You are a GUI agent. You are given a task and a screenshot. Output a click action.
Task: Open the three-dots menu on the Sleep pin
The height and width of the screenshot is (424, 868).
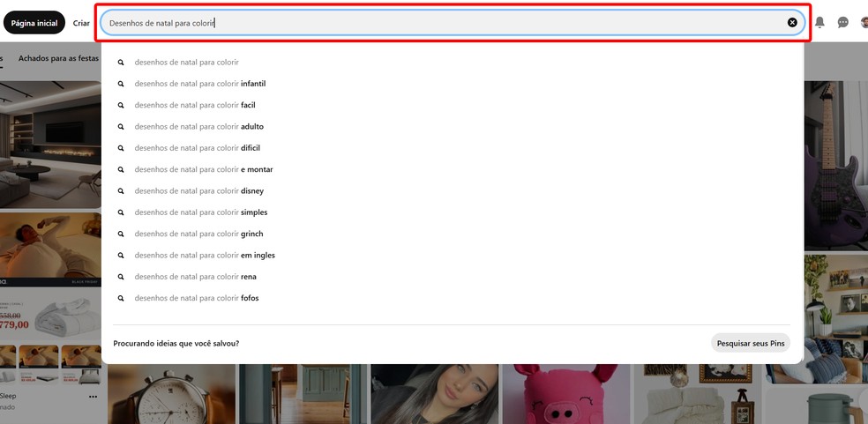click(x=93, y=397)
